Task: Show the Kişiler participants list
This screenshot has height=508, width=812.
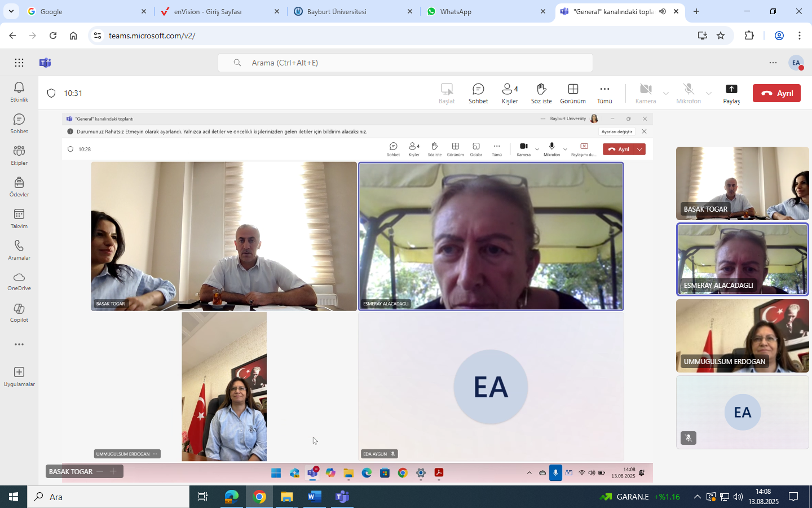Action: pos(510,93)
